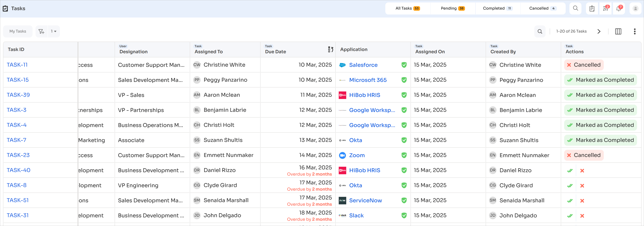Cancel TASK-51 with the red X

582,200
